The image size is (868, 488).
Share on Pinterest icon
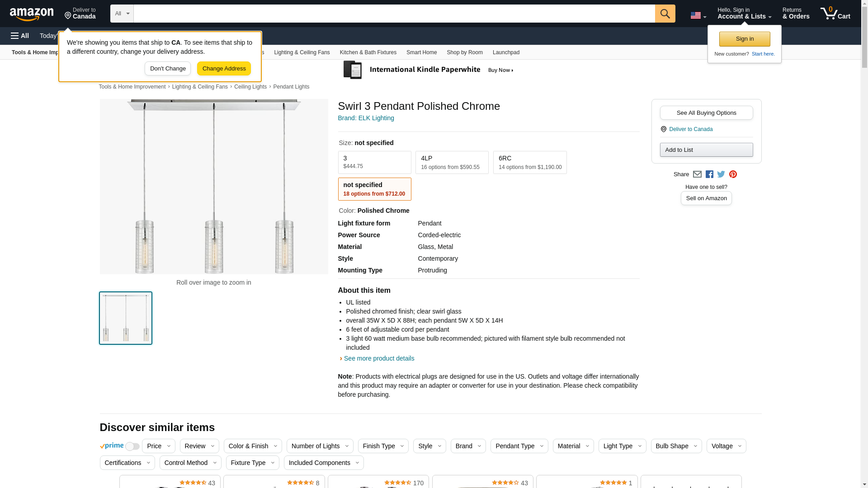[x=733, y=174]
